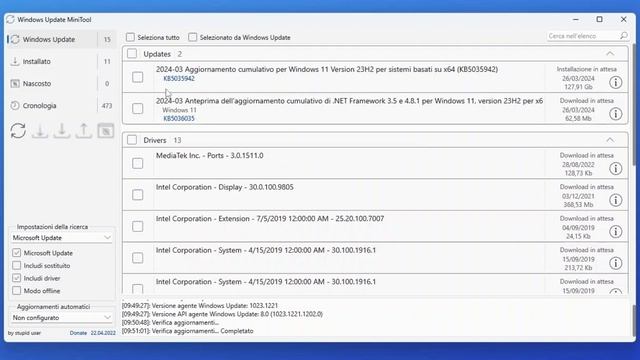Click the log panel scrollbar

pyautogui.click(x=634, y=320)
